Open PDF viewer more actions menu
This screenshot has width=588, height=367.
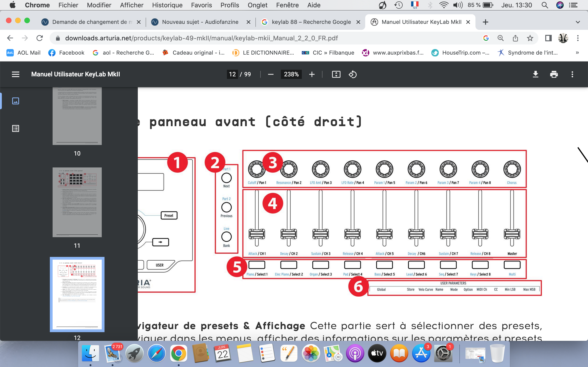pyautogui.click(x=572, y=74)
